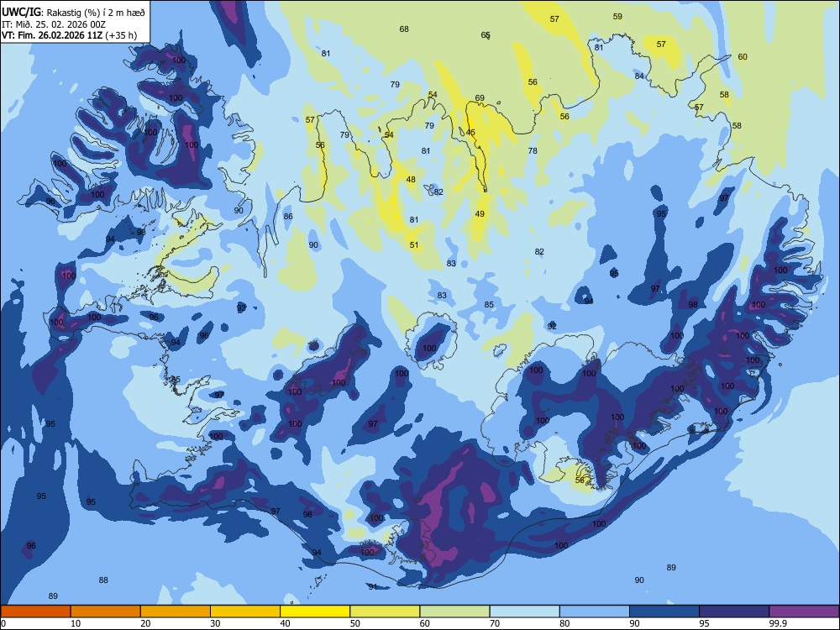The image size is (840, 630).
Task: Select the orange 10–20 legend segment
Action: (x=106, y=612)
